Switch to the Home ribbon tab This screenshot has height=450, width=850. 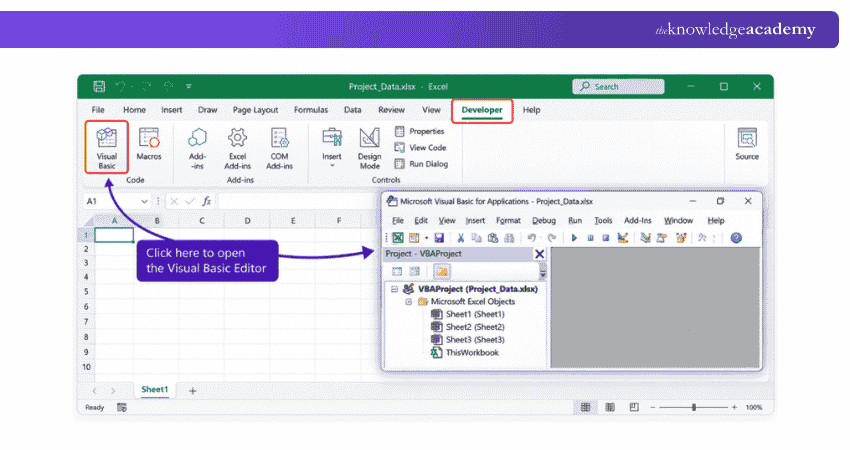[x=134, y=110]
